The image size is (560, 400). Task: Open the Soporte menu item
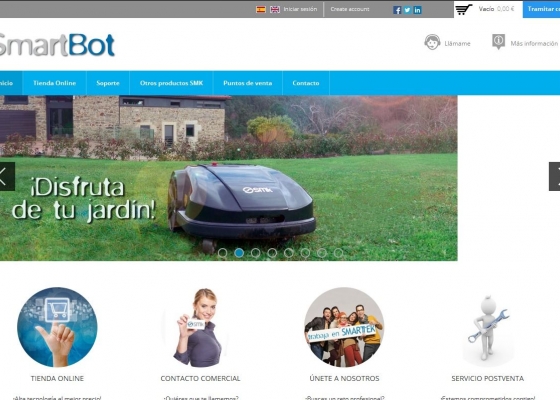pyautogui.click(x=108, y=83)
